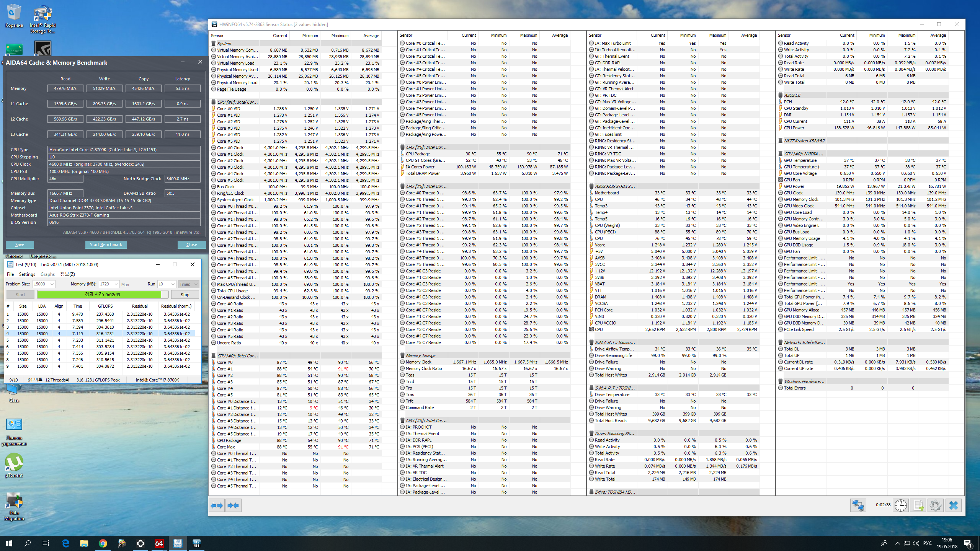The height and width of the screenshot is (551, 980).
Task: Open HWiNFO remote network monitoring icon
Action: [x=858, y=505]
